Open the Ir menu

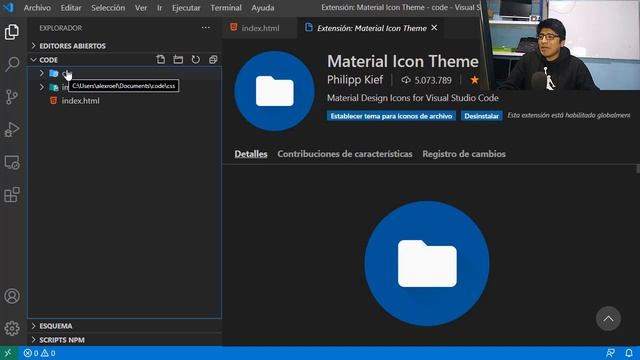tap(160, 8)
